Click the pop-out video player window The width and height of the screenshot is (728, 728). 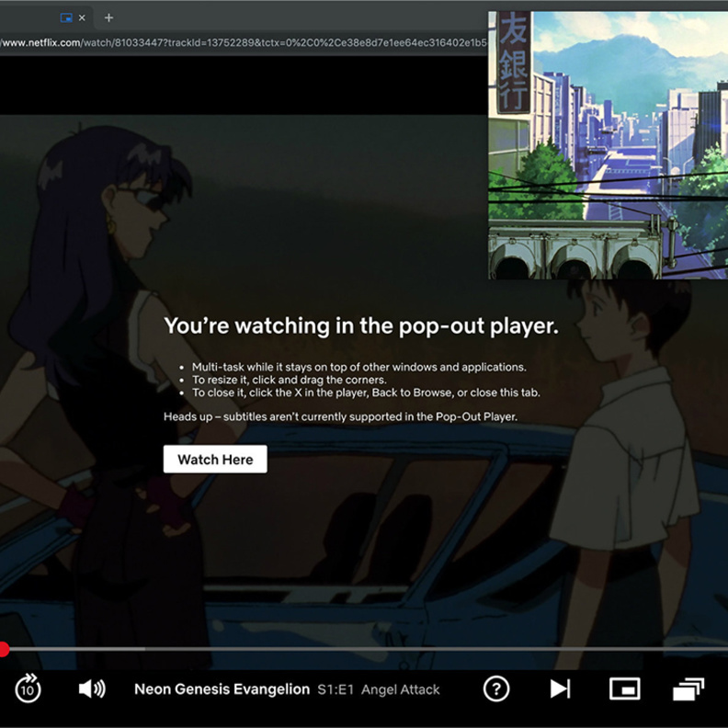pos(608,145)
